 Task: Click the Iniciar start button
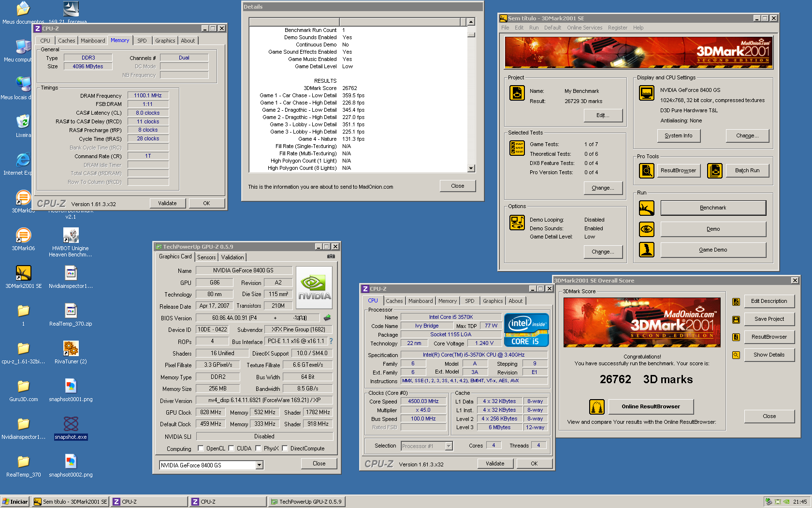[x=15, y=502]
